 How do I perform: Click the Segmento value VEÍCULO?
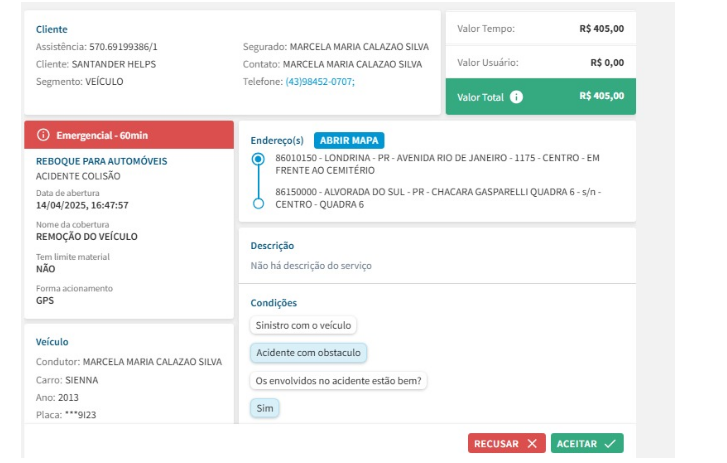104,82
